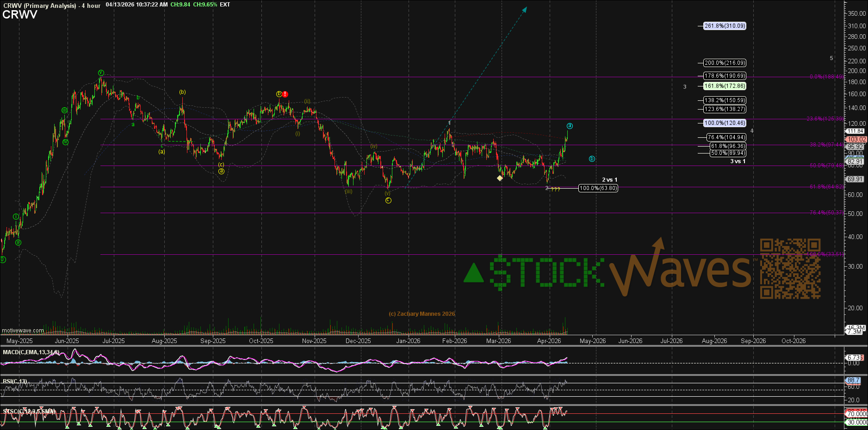Screen dimensions: 868x430
Task: Select the green circled V wave label at peak
Action: (x=101, y=73)
